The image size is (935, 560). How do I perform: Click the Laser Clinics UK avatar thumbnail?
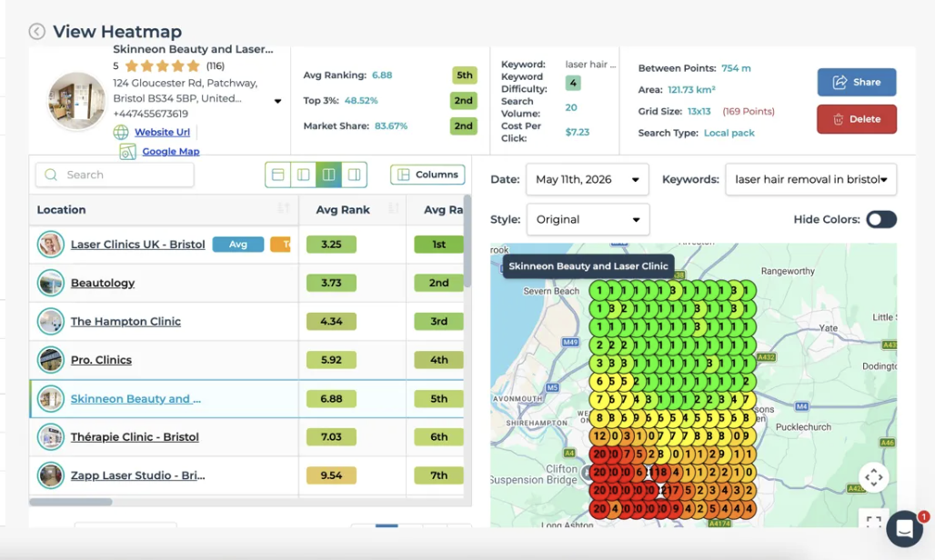(51, 245)
